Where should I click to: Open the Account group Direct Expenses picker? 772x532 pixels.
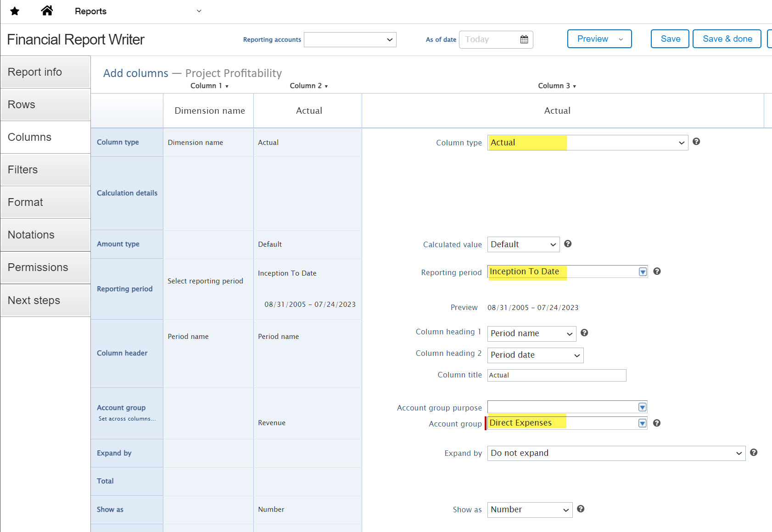pos(642,423)
